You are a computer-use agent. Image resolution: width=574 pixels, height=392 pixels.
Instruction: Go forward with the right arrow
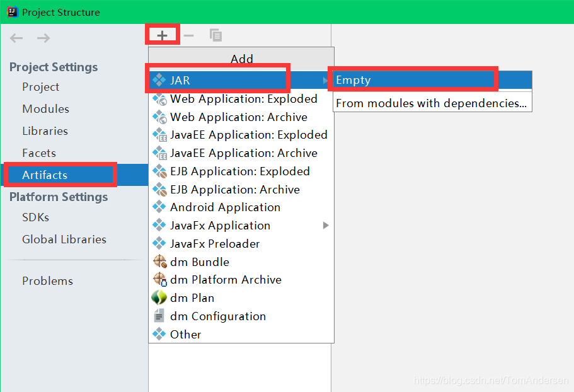43,38
